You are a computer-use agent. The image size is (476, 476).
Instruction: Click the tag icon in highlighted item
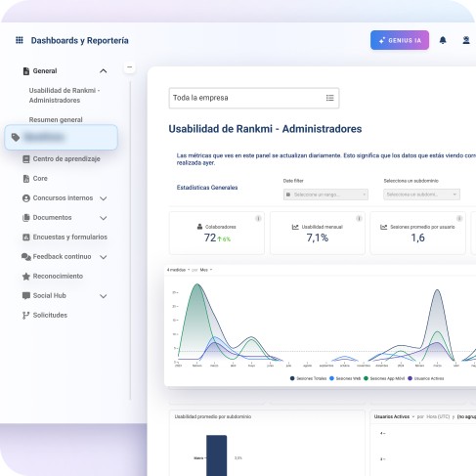(16, 137)
